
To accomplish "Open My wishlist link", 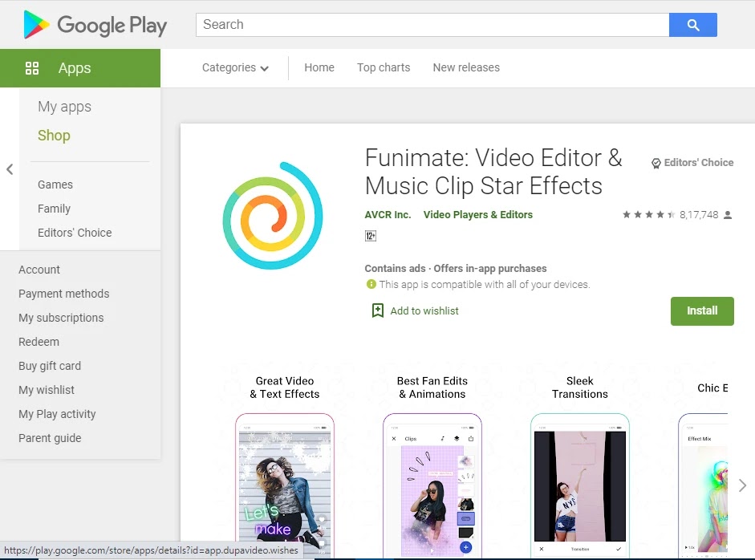I will point(47,390).
